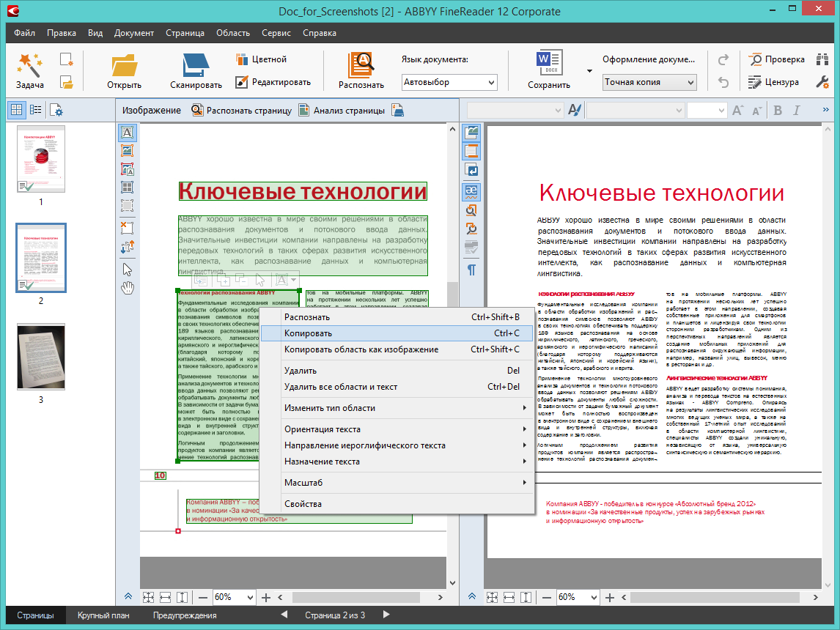
Task: Click Анализ страницы button
Action: click(342, 111)
